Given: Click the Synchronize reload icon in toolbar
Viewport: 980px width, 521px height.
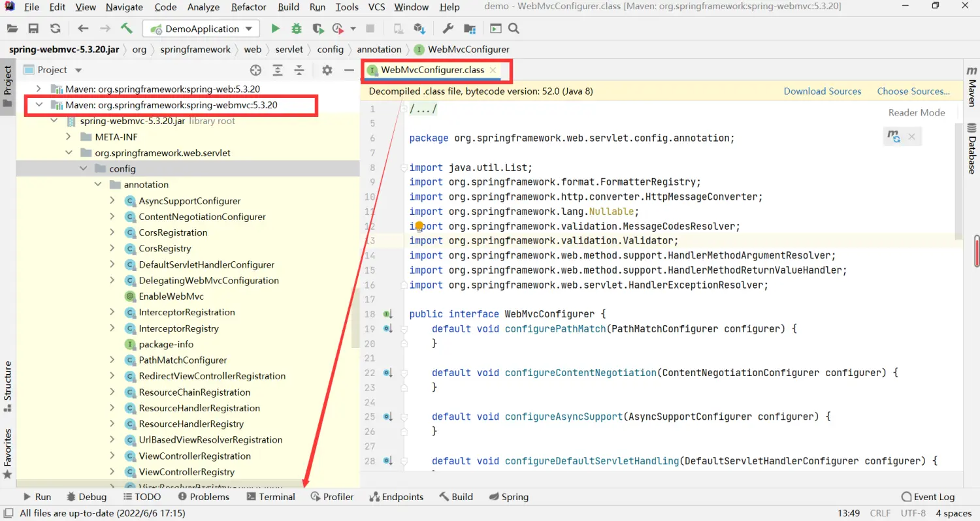Looking at the screenshot, I should (x=55, y=29).
